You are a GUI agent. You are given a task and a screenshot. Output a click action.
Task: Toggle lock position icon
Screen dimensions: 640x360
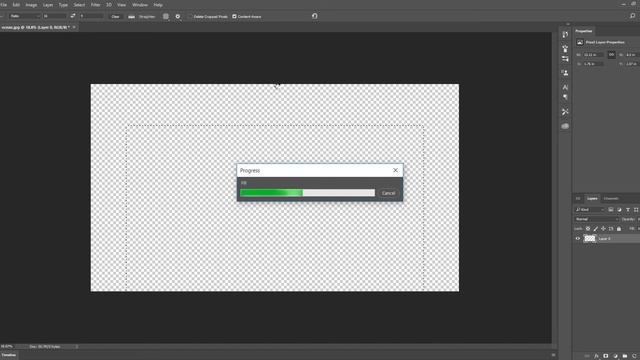(603, 229)
